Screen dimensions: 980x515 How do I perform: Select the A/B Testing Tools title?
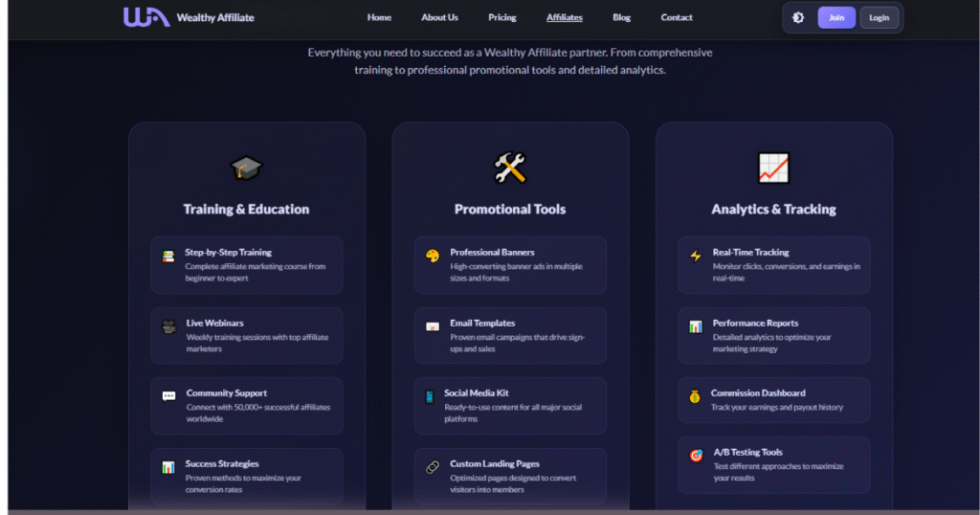[748, 452]
